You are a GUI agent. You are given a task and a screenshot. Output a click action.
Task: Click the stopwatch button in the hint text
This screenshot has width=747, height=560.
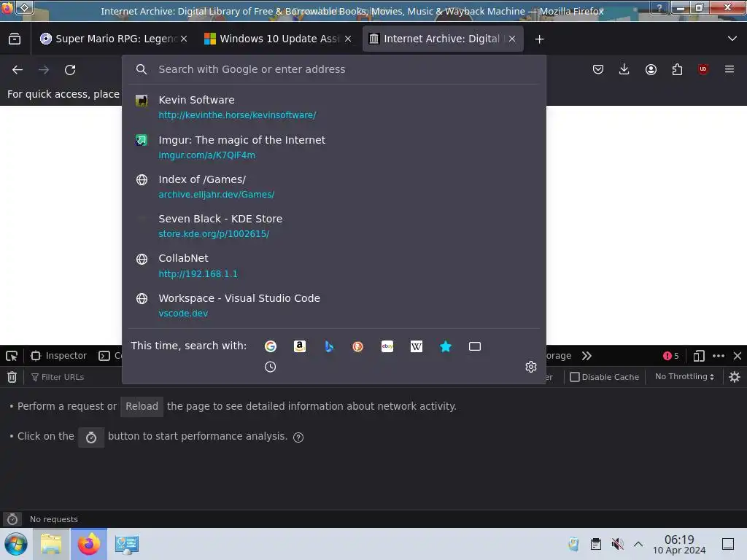coord(91,437)
